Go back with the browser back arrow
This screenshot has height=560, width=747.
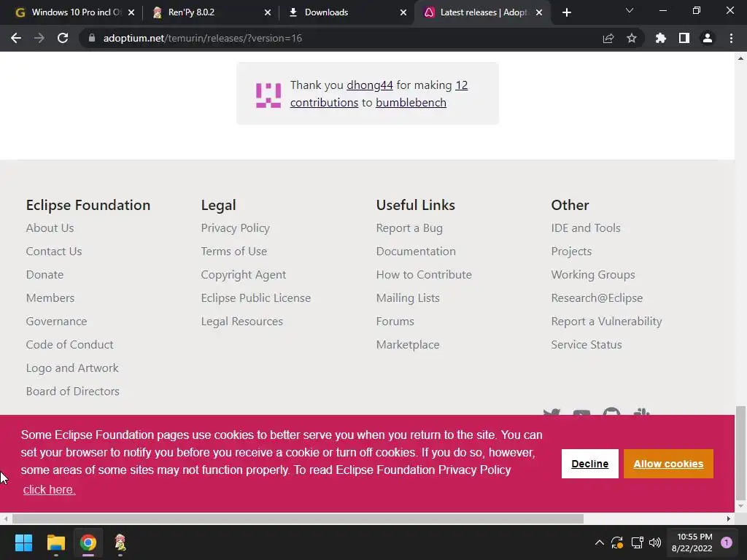point(16,38)
